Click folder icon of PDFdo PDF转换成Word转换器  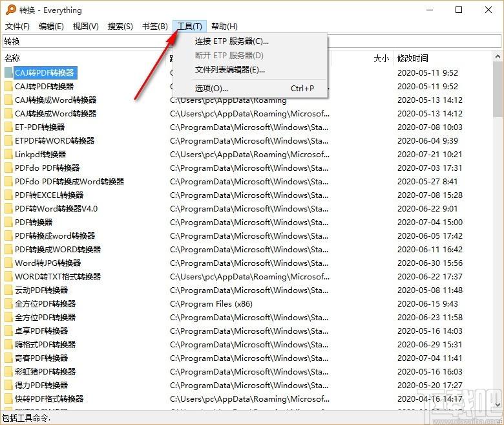pos(8,182)
